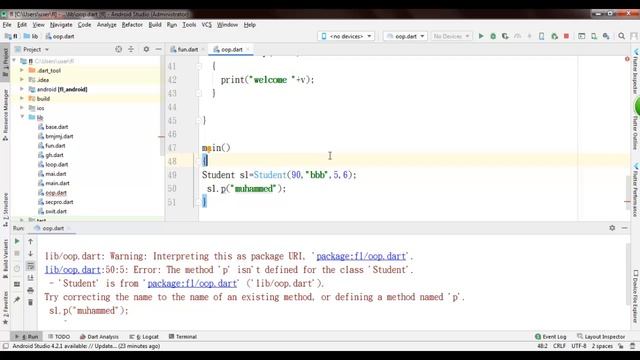Print the Run console output
The height and width of the screenshot is (360, 640).
30,290
